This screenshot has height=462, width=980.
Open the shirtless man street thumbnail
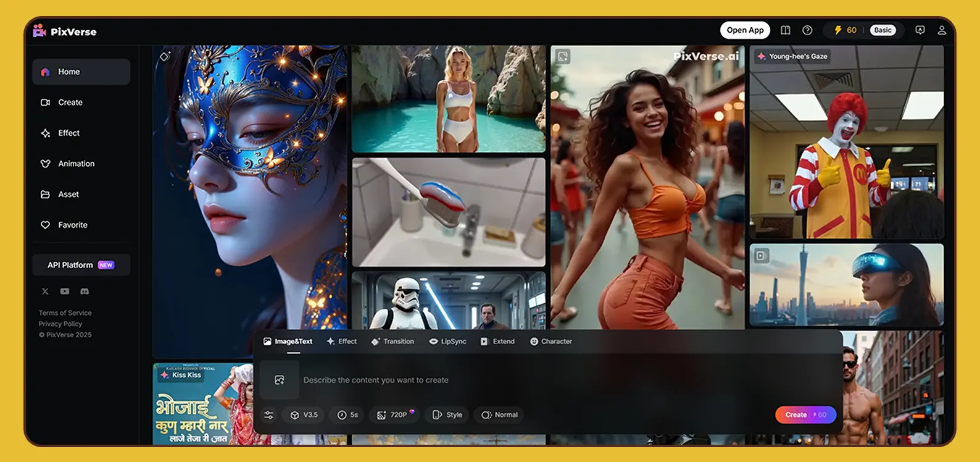click(894, 388)
